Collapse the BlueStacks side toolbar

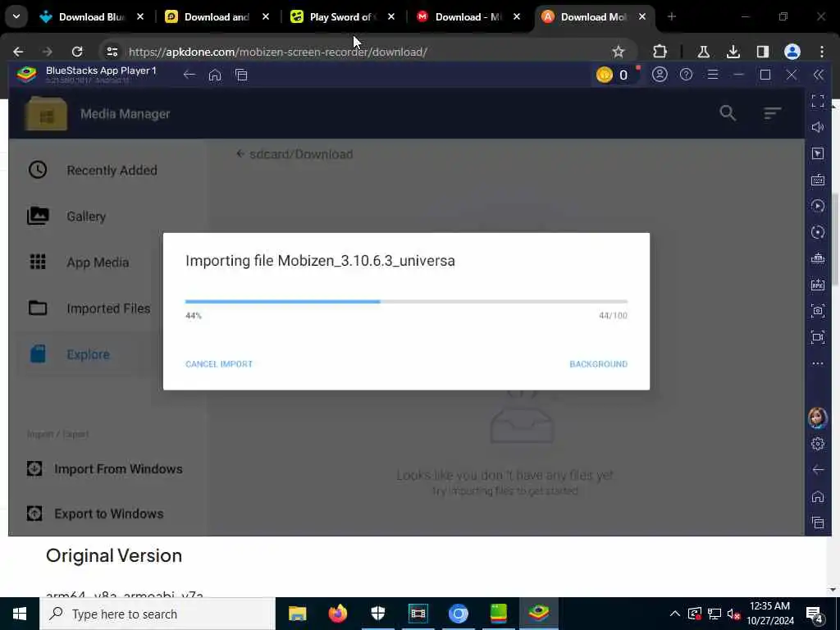click(x=818, y=75)
